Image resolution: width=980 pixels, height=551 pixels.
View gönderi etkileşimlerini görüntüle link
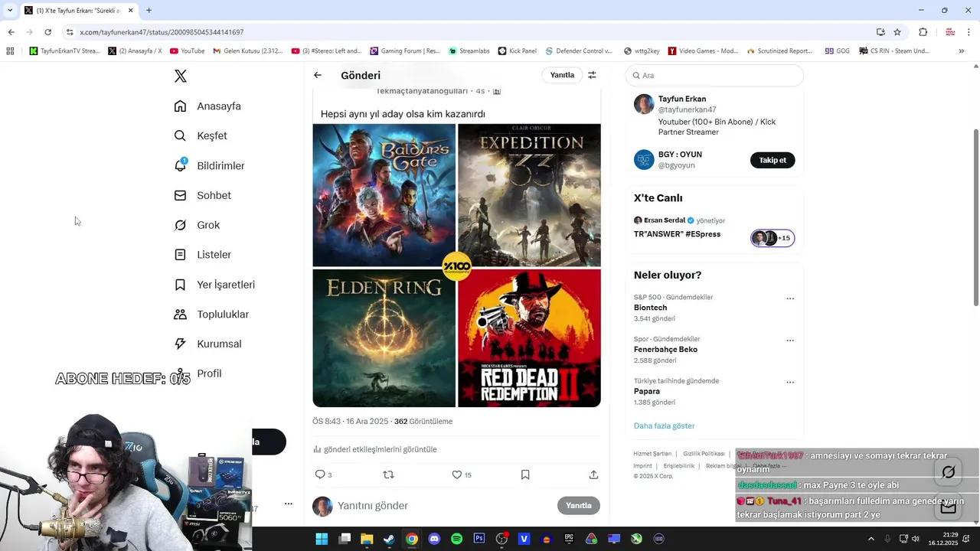[374, 449]
